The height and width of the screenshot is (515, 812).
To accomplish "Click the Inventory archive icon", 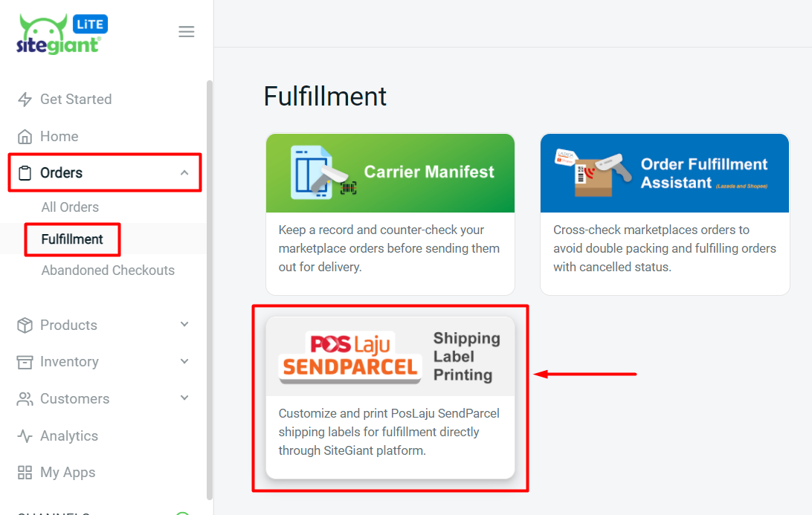I will coord(25,362).
